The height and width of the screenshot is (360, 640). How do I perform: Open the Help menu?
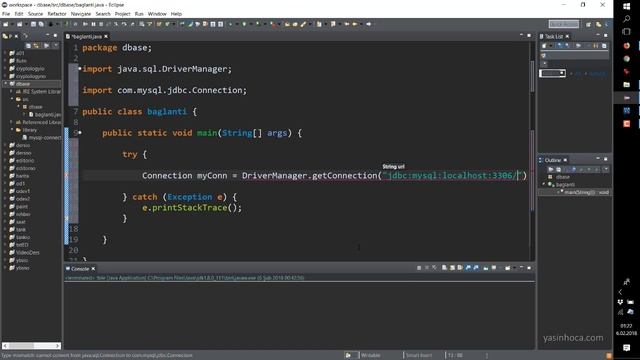coord(176,14)
